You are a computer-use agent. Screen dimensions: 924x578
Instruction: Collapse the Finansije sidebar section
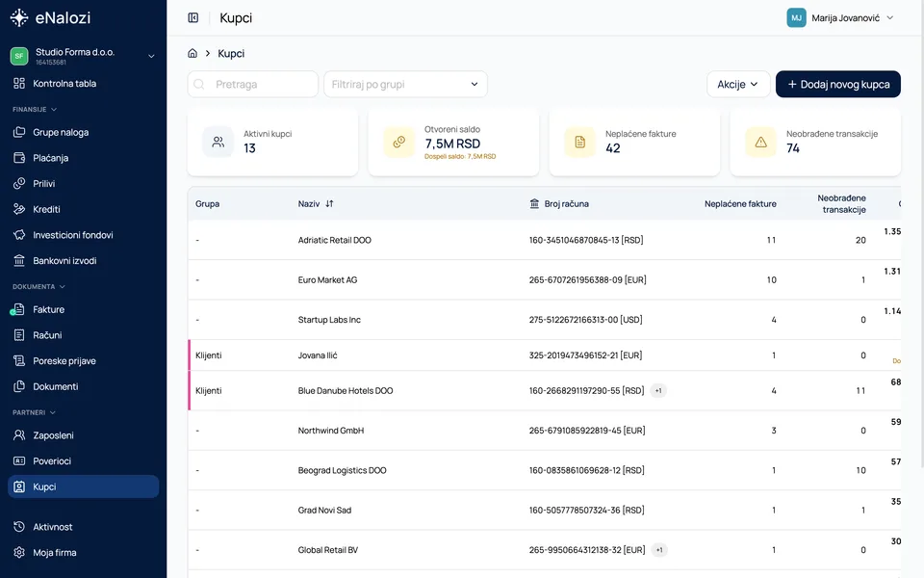(x=35, y=109)
